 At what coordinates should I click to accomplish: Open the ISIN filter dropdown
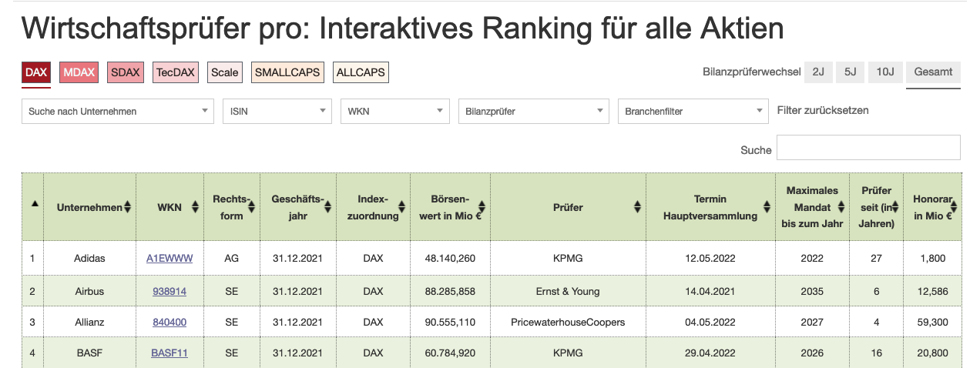point(277,111)
